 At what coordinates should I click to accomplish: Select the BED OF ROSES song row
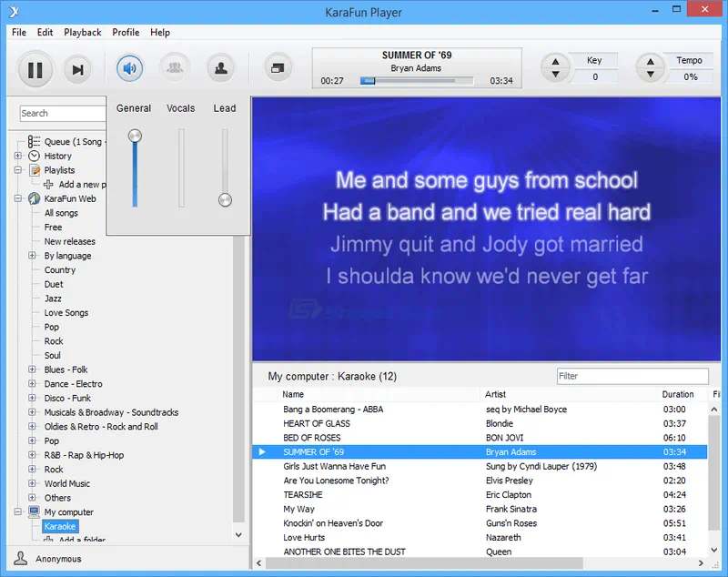tap(480, 437)
